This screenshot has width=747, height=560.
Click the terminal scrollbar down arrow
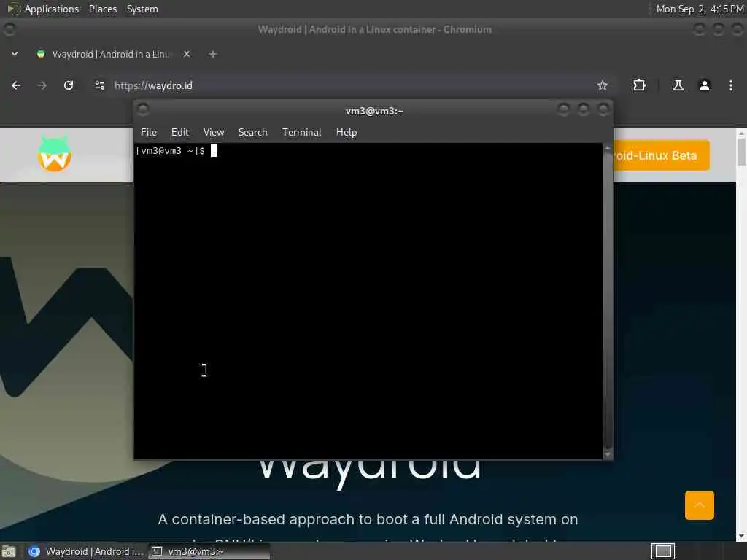pyautogui.click(x=608, y=454)
